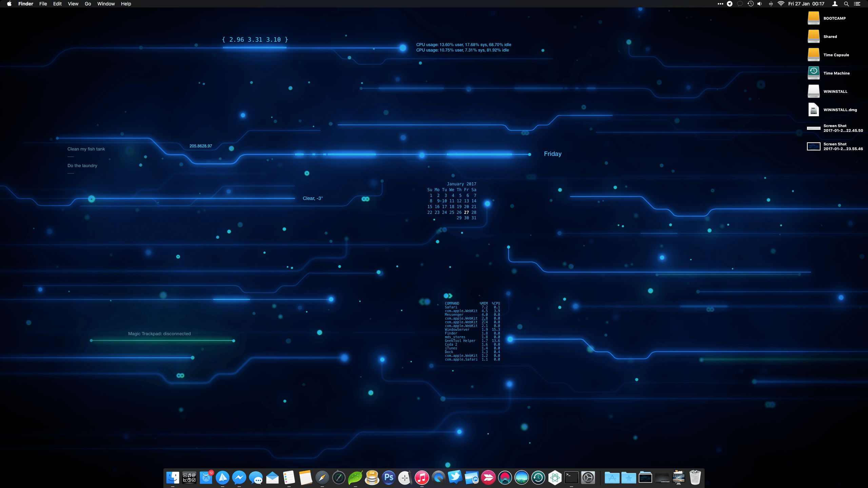Viewport: 868px width, 488px height.
Task: Open the Go menu
Action: [x=87, y=4]
